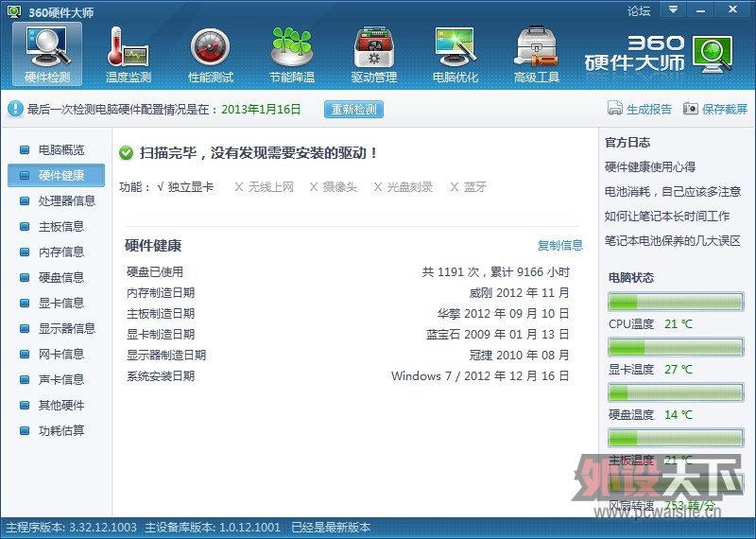Click 蓝宝石 2009 年 01 月 13 日 value
The image size is (756, 539).
point(498,335)
